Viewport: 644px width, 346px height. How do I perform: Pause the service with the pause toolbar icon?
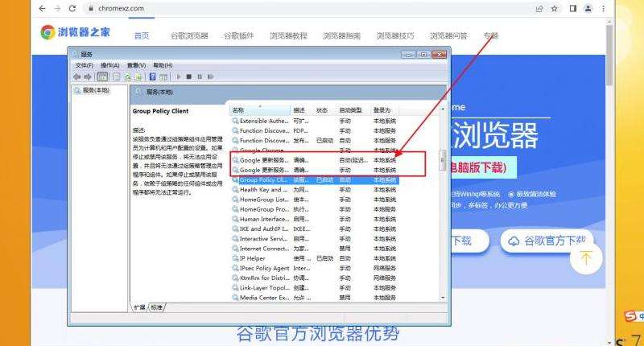(200, 76)
